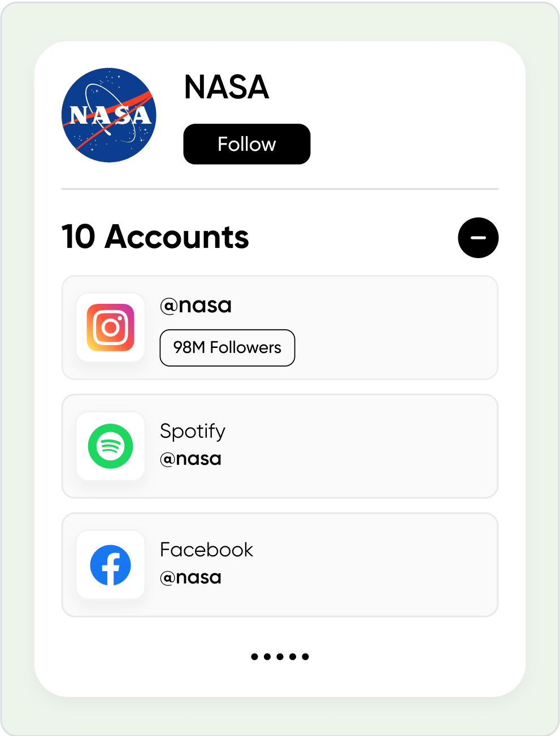Screen dimensions: 560x736
Task: Open the Instagram @nasa handle
Action: click(x=196, y=306)
